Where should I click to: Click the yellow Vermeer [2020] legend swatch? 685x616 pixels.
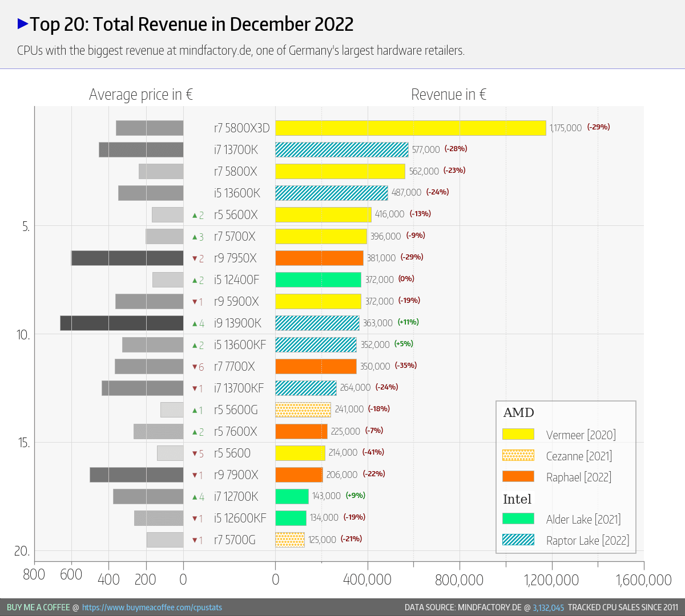click(518, 434)
